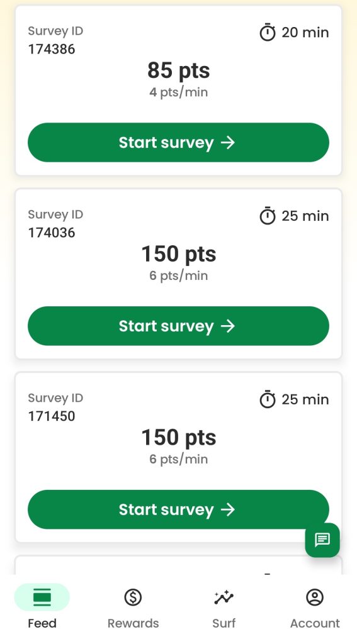Tap the 20 min duration label
Viewport: 357px width, 644px height.
[305, 33]
